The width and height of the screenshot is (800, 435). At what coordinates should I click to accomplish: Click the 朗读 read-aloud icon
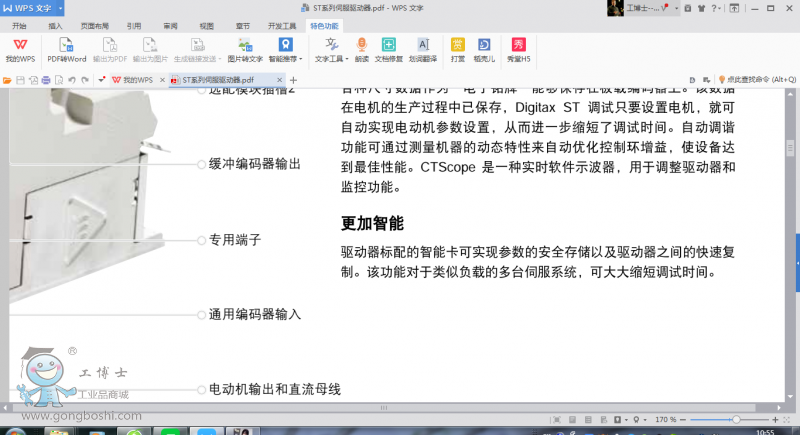[x=361, y=48]
